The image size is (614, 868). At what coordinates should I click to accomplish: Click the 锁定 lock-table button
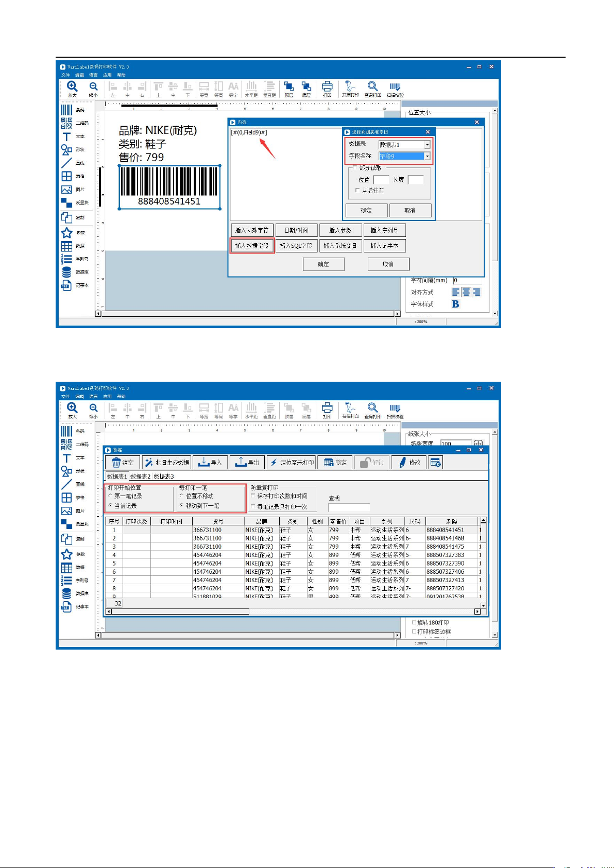click(x=335, y=463)
